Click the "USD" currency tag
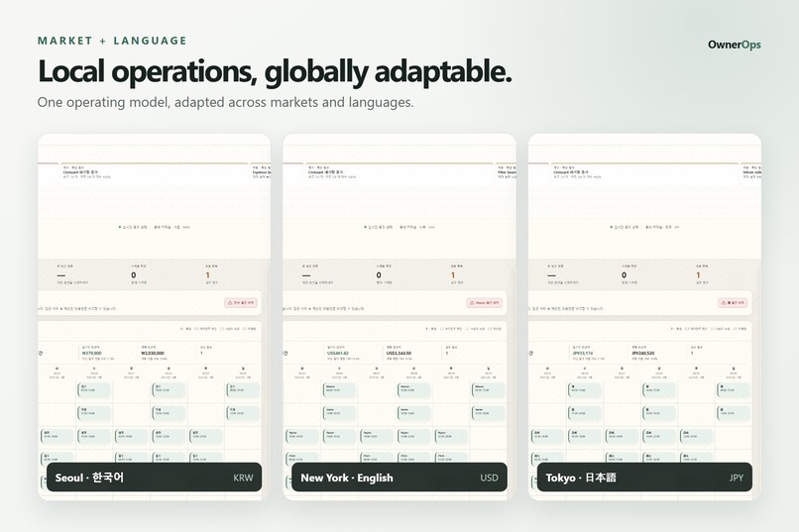Viewport: 799px width, 532px height. click(x=489, y=479)
